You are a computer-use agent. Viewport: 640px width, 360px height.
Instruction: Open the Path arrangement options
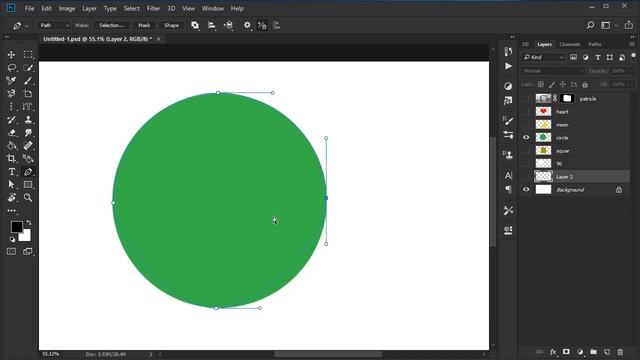pyautogui.click(x=228, y=25)
